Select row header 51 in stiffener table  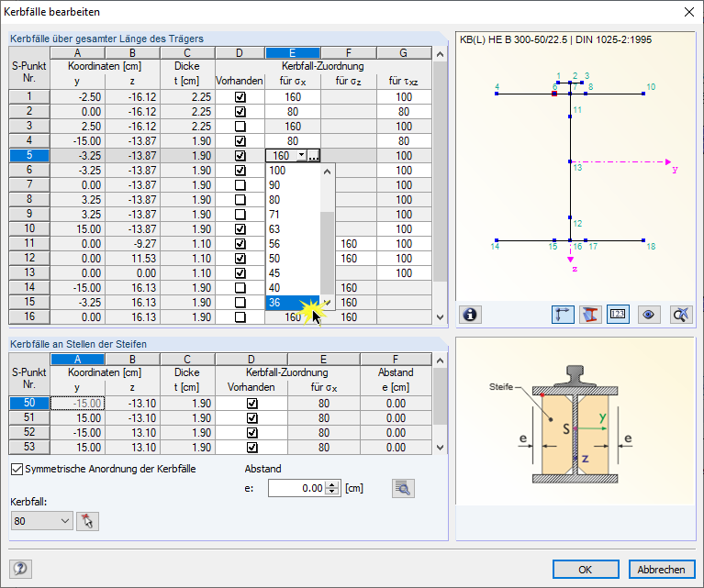[x=29, y=417]
